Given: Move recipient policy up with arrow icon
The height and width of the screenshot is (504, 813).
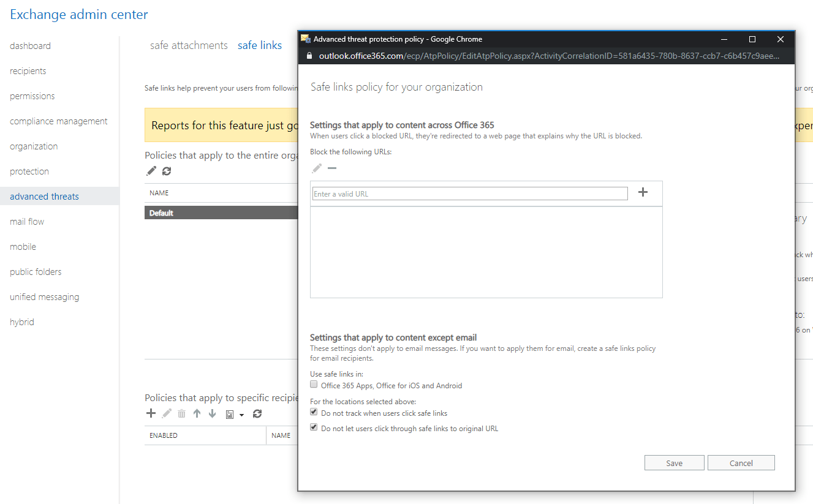Looking at the screenshot, I should pos(197,413).
